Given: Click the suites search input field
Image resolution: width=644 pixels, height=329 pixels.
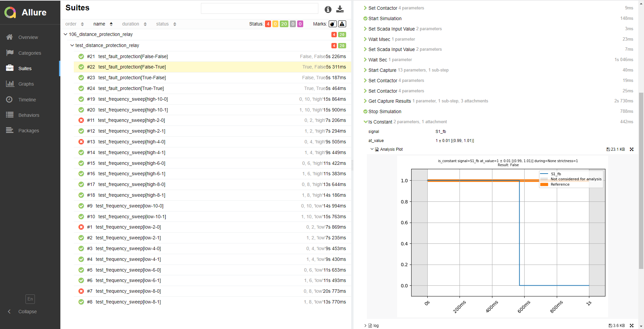Looking at the screenshot, I should [x=259, y=8].
